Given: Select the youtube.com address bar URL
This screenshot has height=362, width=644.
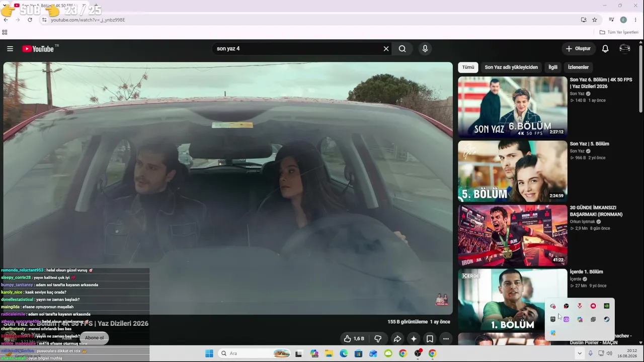Looking at the screenshot, I should 88,20.
